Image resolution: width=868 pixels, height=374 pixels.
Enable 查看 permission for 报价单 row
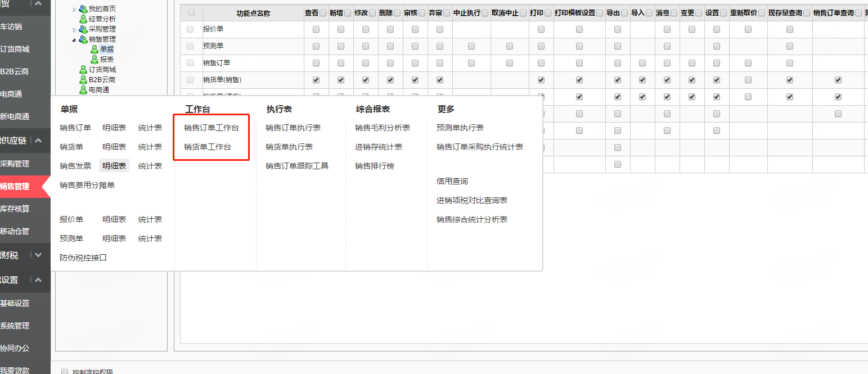pos(316,29)
